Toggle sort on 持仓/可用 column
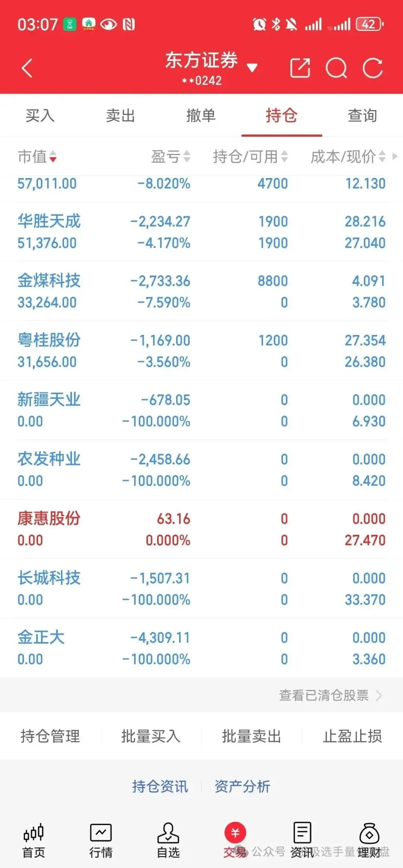 [250, 156]
